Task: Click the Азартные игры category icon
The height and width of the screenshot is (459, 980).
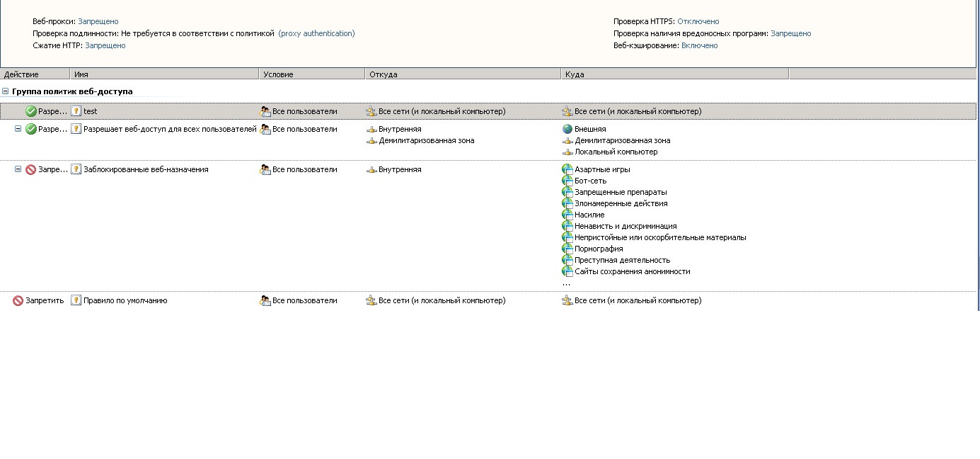Action: pyautogui.click(x=567, y=169)
